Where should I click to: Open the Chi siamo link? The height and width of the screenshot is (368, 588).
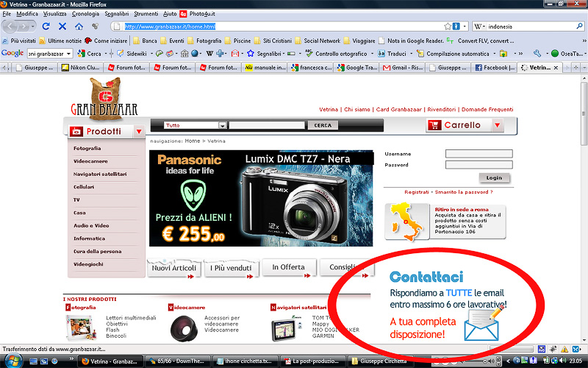tap(357, 109)
